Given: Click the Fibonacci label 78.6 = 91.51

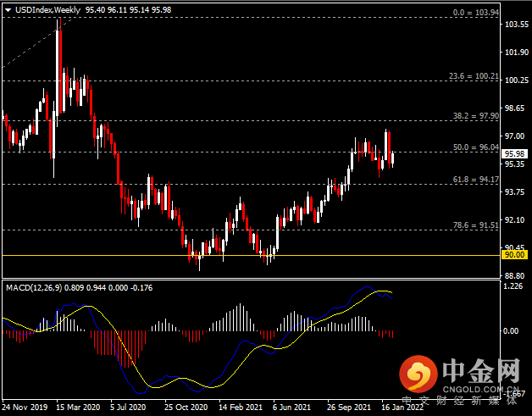Looking at the screenshot, I should [476, 225].
